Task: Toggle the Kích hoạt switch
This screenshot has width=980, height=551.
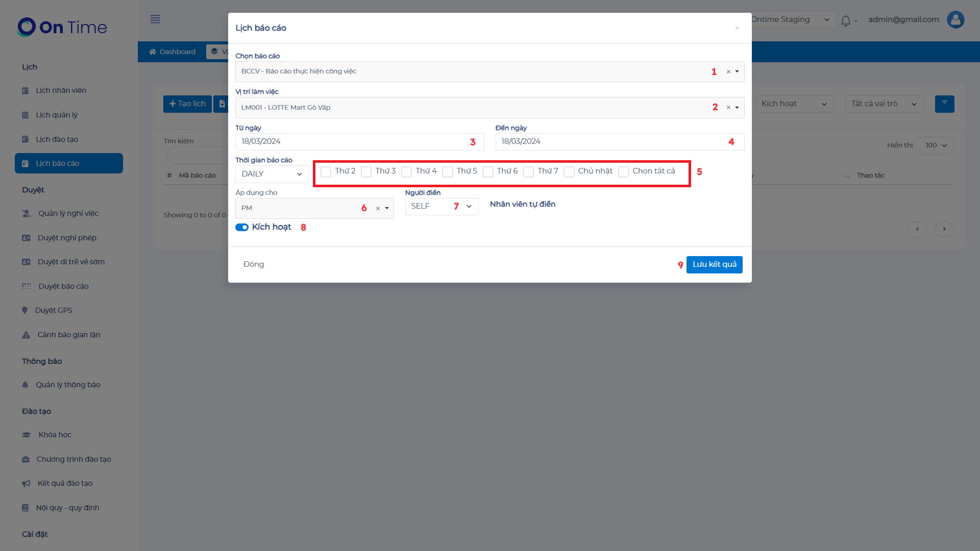Action: 242,228
